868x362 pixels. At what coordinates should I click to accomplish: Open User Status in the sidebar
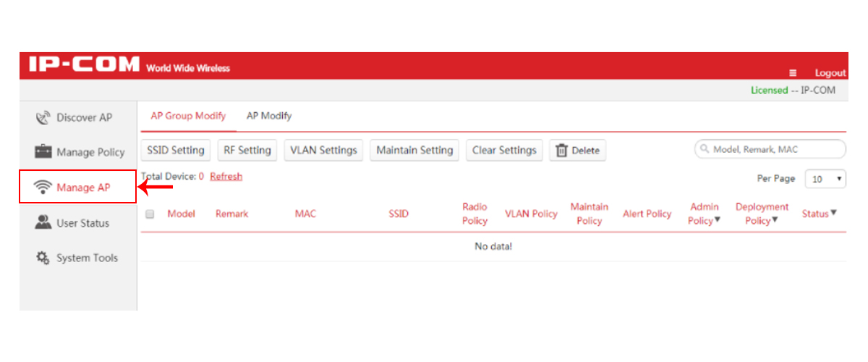(x=78, y=223)
